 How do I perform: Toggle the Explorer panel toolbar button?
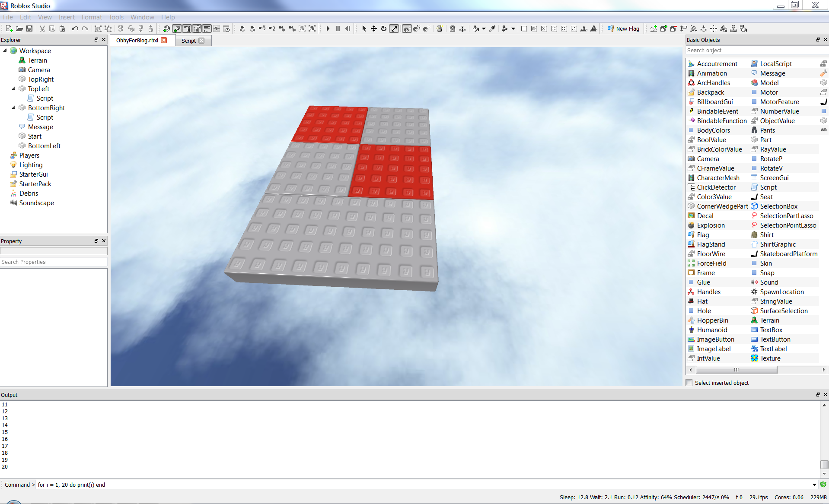tap(187, 29)
